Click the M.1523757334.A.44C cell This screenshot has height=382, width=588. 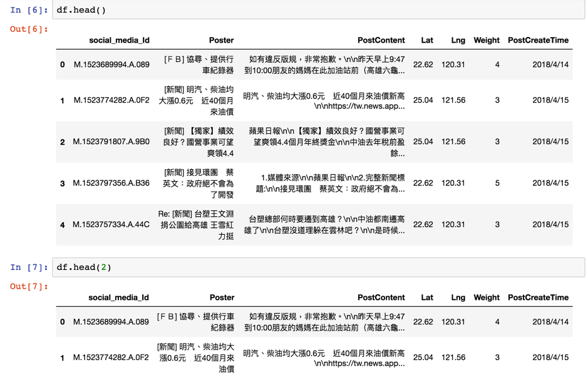(111, 225)
